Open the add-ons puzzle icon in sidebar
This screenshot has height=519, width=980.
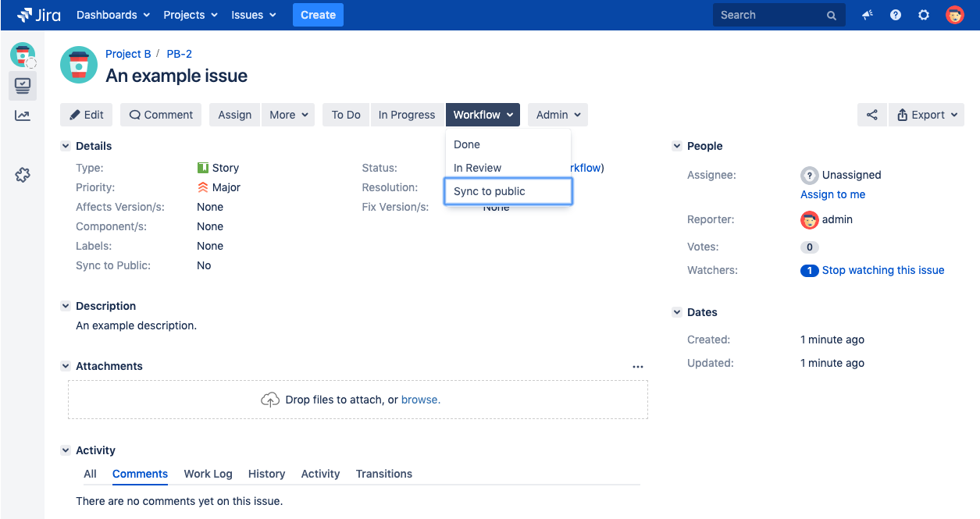[x=23, y=175]
